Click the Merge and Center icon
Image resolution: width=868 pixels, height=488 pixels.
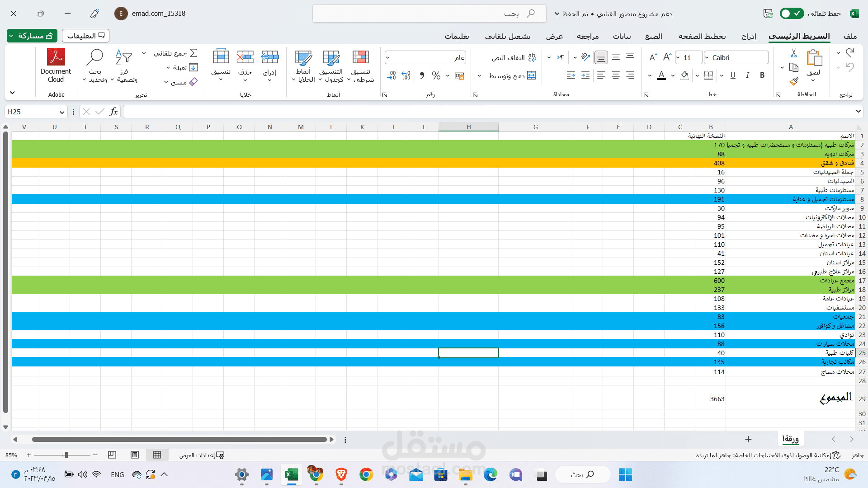(532, 75)
